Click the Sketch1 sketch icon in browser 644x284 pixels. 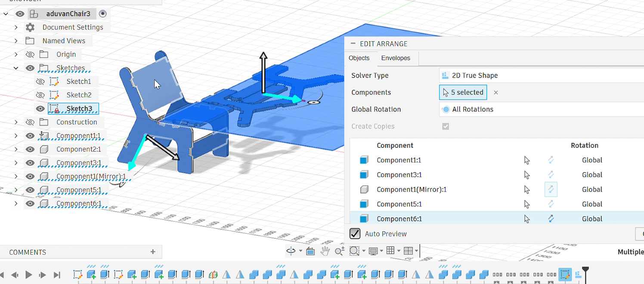point(54,81)
